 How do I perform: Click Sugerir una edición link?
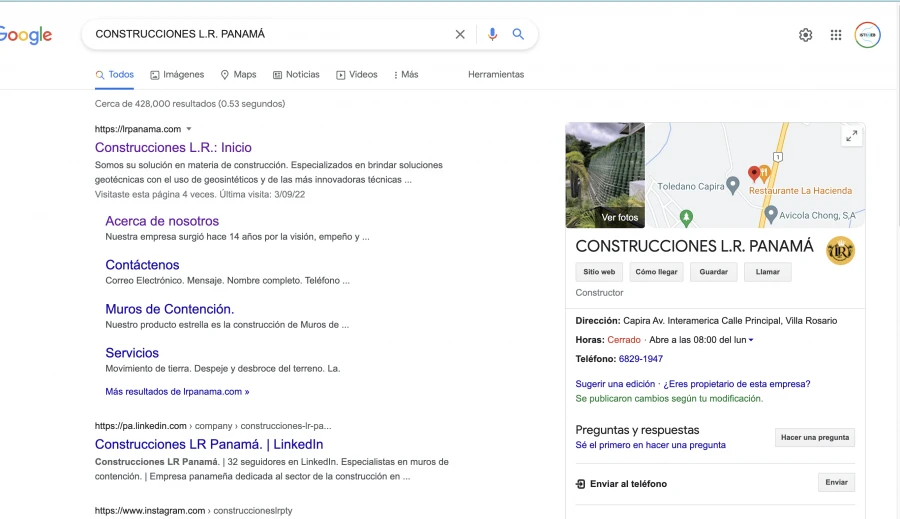[615, 384]
